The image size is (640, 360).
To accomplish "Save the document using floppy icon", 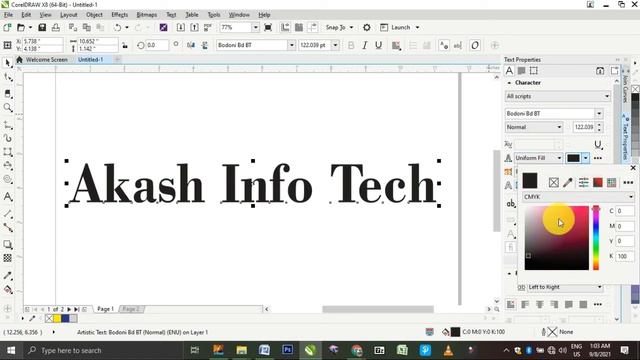I will (x=42, y=27).
